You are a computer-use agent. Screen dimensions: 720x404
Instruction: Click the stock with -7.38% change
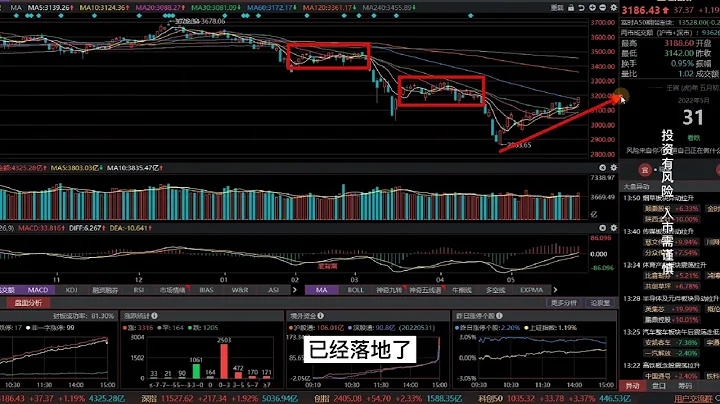[672, 342]
